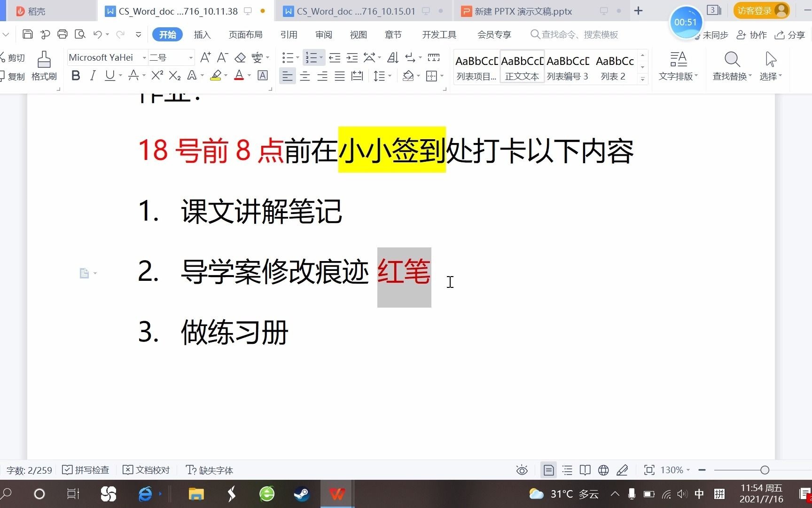The width and height of the screenshot is (812, 508).
Task: Click the Print icon
Action: 62,34
